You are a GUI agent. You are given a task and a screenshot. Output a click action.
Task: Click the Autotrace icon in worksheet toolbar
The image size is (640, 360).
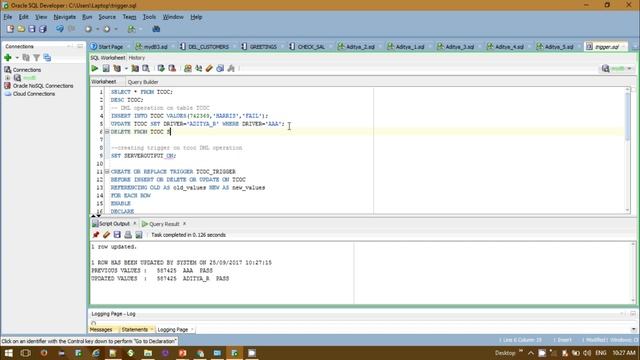coord(135,69)
